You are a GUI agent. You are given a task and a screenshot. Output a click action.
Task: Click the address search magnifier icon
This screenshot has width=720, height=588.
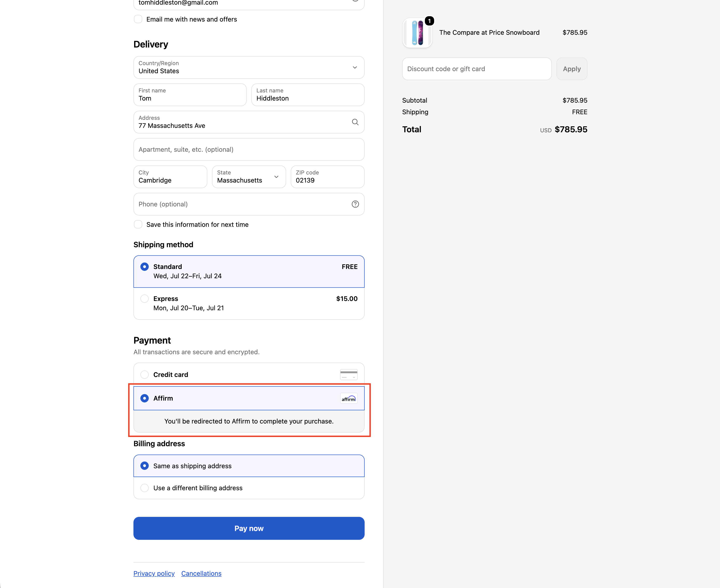pos(355,122)
